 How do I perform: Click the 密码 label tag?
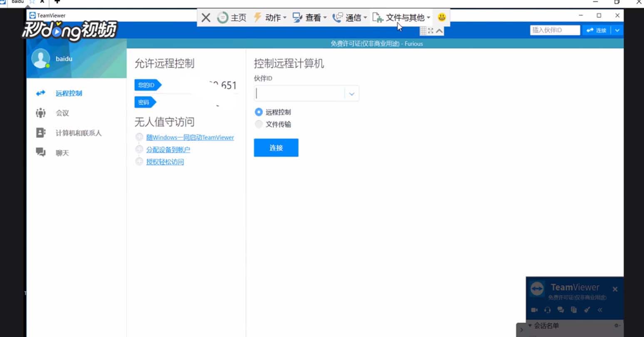pyautogui.click(x=145, y=102)
